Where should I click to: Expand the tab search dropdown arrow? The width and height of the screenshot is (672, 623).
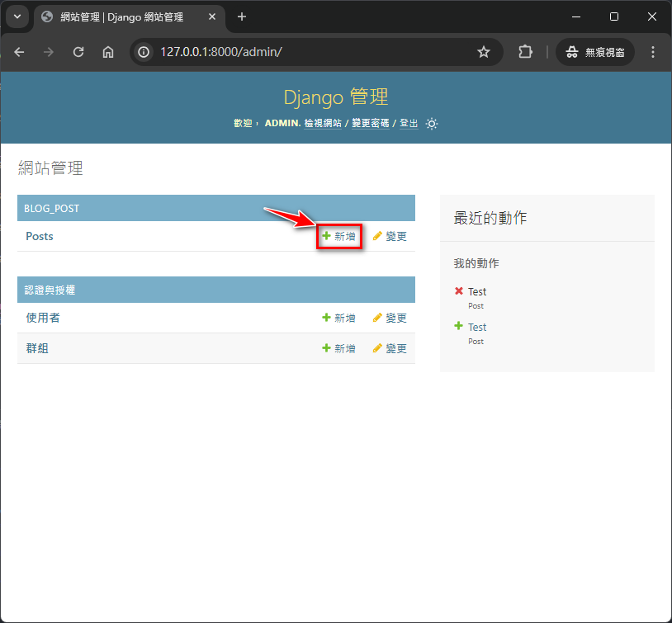pos(17,17)
